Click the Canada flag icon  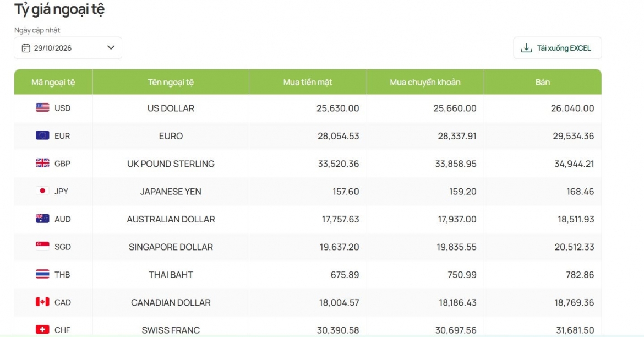tap(42, 302)
